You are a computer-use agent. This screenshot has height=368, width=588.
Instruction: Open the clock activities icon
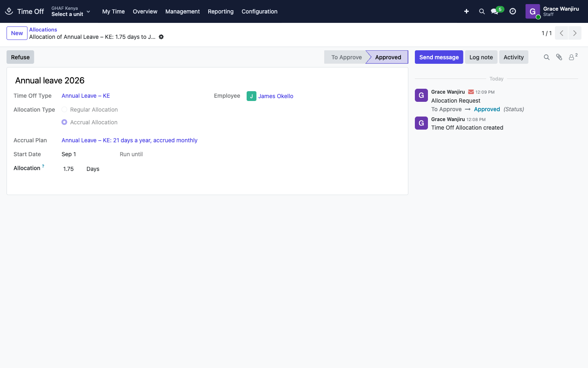pyautogui.click(x=513, y=11)
